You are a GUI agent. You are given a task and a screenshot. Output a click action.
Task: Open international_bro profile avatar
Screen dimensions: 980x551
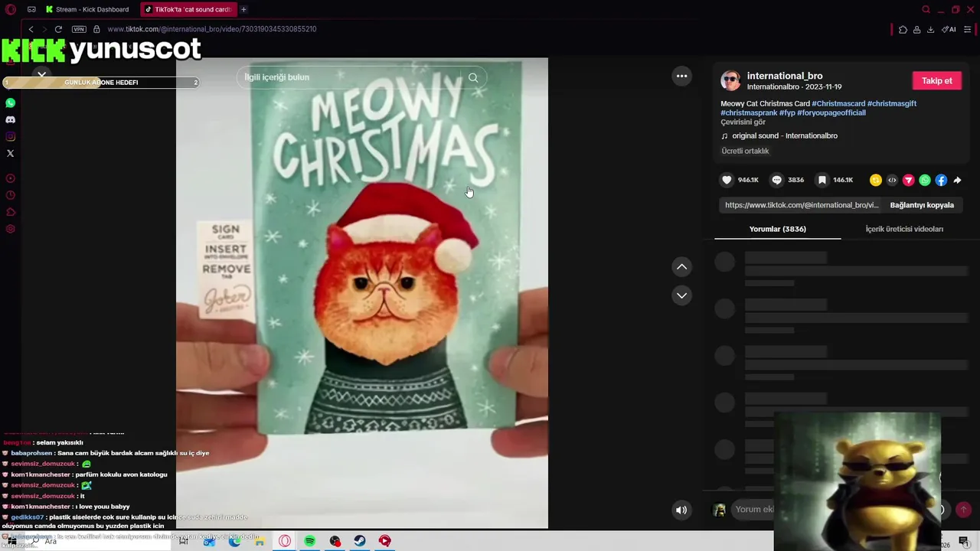tap(730, 80)
